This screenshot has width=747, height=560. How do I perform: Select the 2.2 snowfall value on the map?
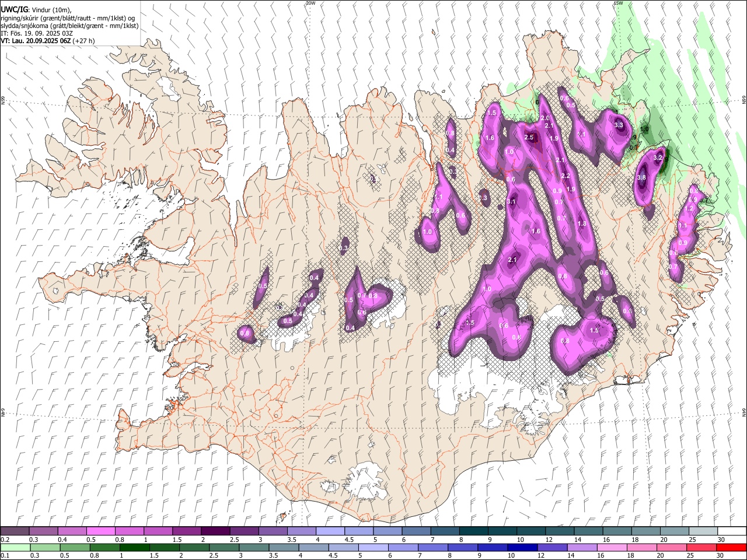(566, 176)
